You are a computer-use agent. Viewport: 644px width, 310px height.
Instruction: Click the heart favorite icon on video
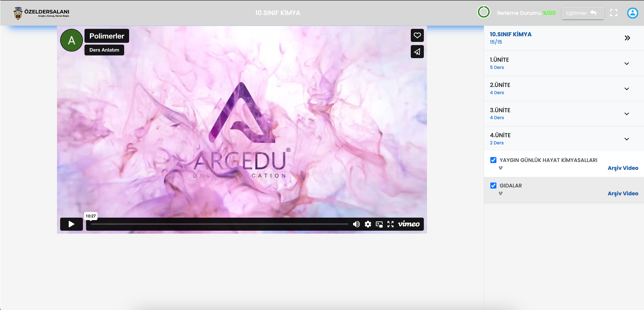coord(417,35)
